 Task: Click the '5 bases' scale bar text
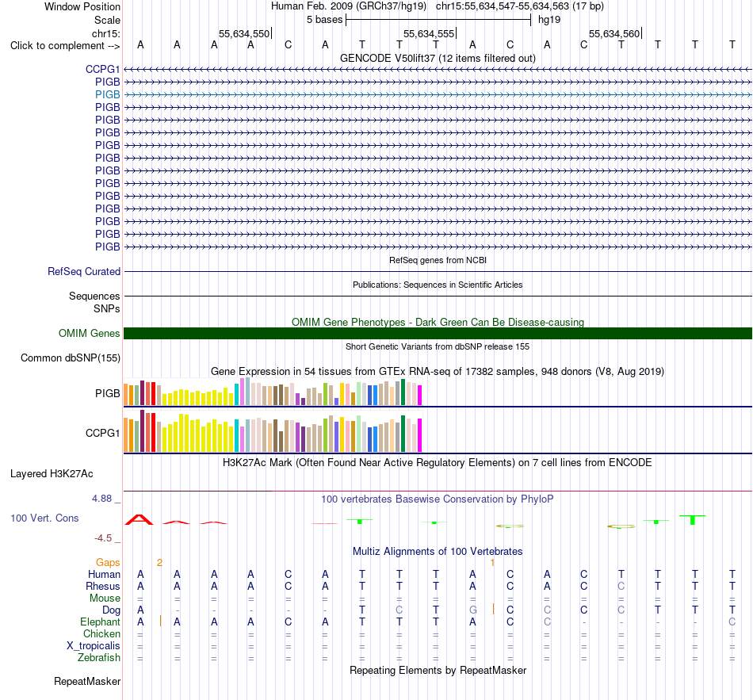click(x=325, y=20)
